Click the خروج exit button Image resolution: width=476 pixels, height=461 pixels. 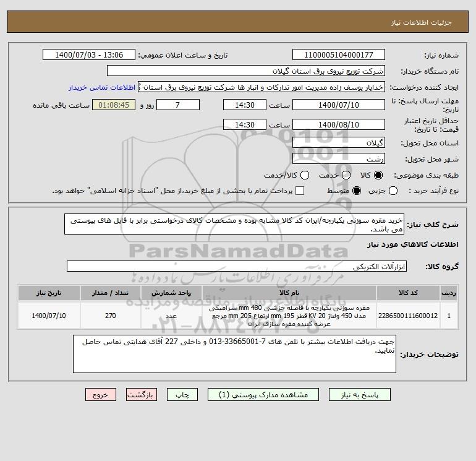pyautogui.click(x=101, y=394)
